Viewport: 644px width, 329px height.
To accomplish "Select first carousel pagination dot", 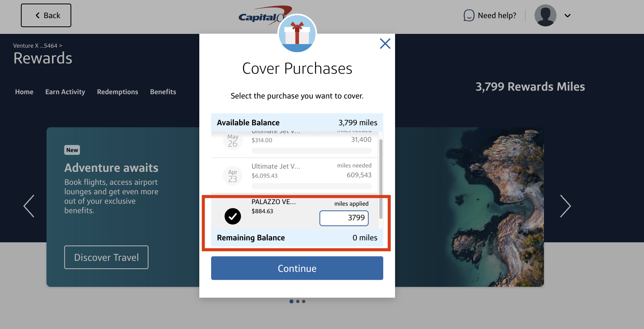I will pyautogui.click(x=291, y=301).
